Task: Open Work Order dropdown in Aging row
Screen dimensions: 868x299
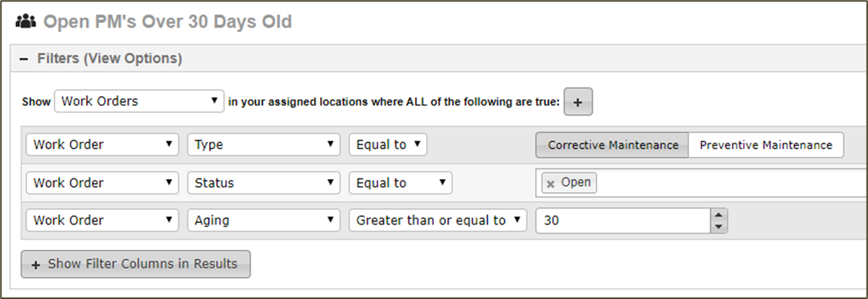Action: click(102, 221)
